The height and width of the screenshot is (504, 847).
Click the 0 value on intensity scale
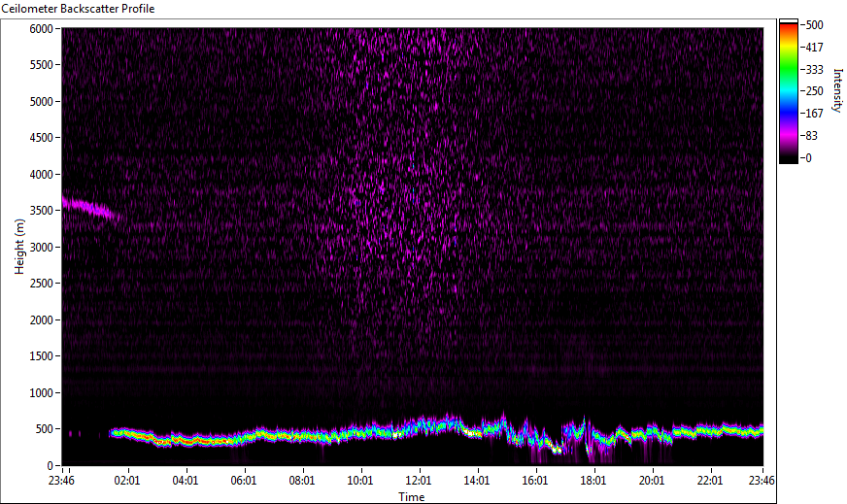[x=809, y=157]
